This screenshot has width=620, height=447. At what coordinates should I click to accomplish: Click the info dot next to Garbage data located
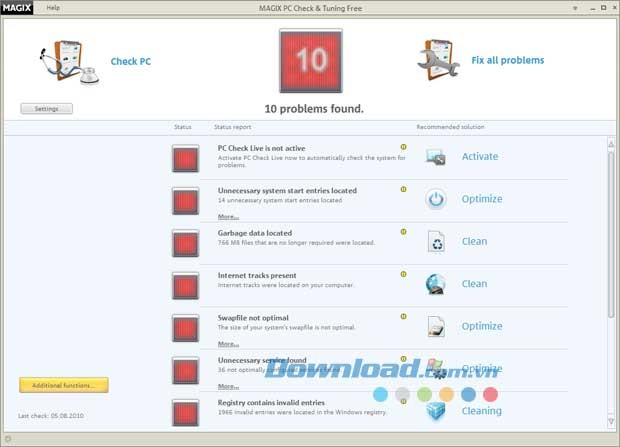pyautogui.click(x=403, y=231)
